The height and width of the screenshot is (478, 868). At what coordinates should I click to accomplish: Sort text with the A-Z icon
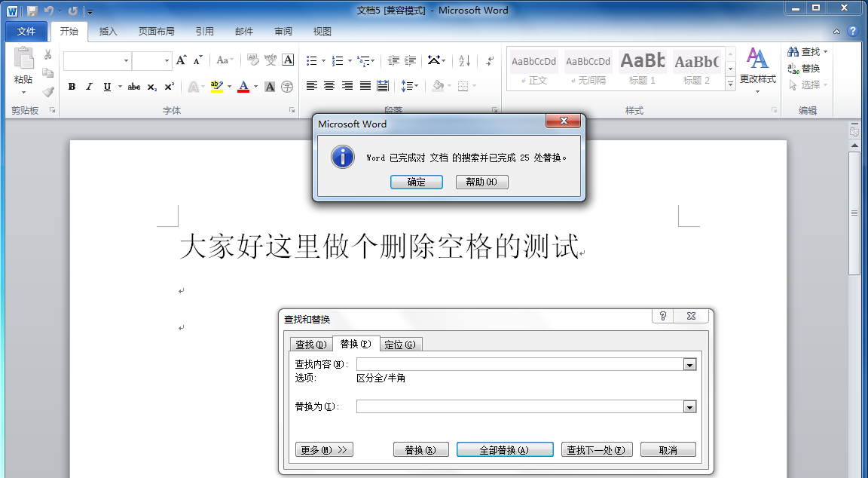click(464, 60)
